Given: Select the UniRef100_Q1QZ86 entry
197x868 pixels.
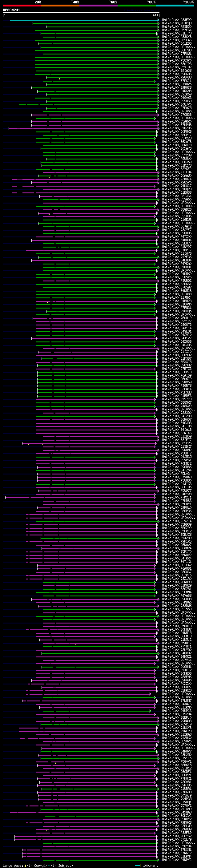Looking at the screenshot, I should tap(177, 128).
